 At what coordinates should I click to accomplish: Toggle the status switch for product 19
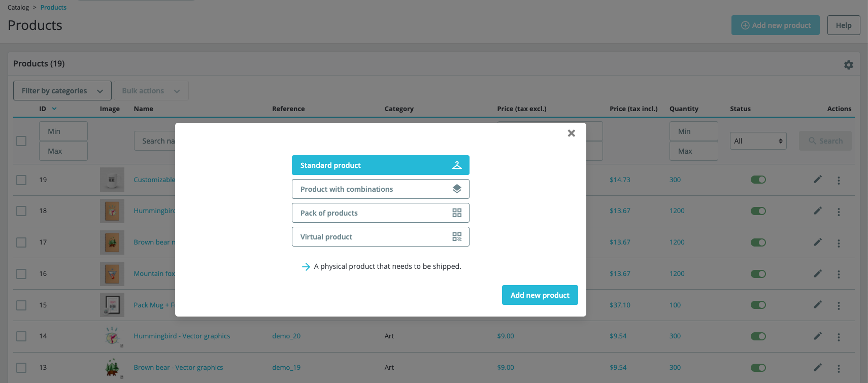(758, 180)
